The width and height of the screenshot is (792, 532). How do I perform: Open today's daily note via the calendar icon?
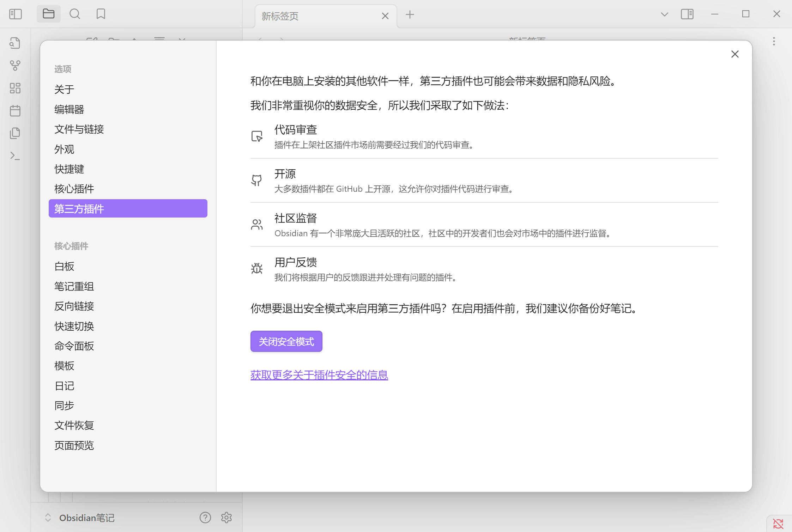[15, 110]
